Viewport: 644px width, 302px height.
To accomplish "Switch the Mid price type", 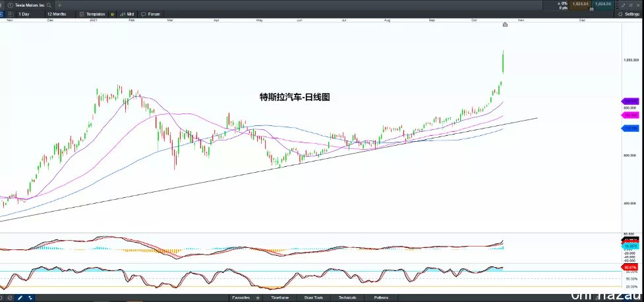I will point(127,14).
